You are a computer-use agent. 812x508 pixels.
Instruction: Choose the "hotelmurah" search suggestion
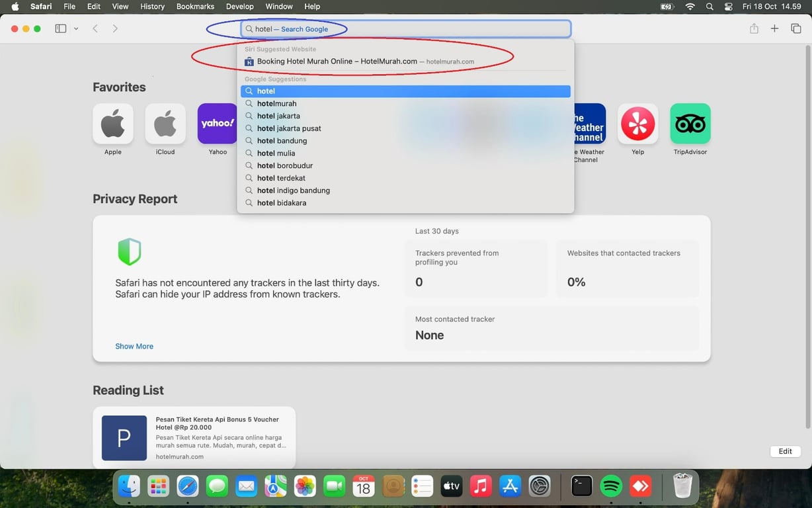pyautogui.click(x=405, y=104)
